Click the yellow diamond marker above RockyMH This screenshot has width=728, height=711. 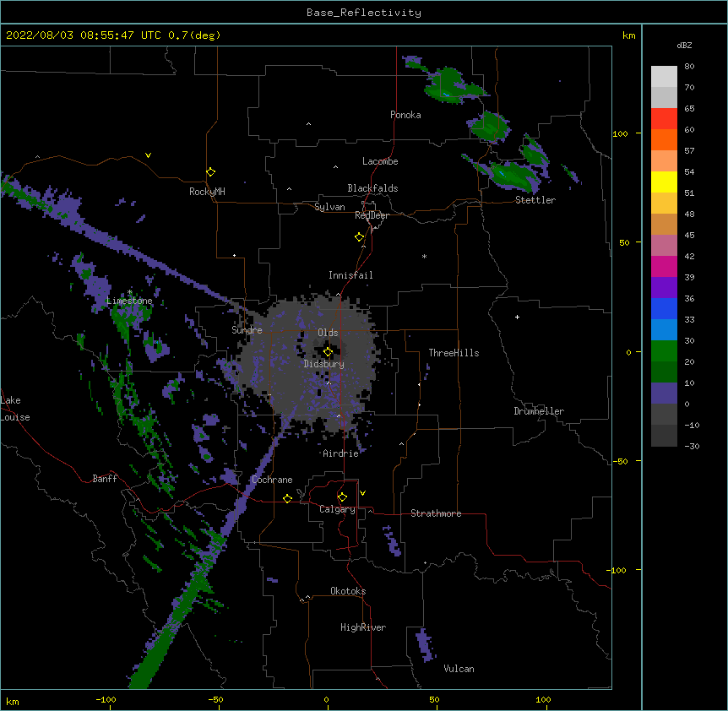point(210,171)
